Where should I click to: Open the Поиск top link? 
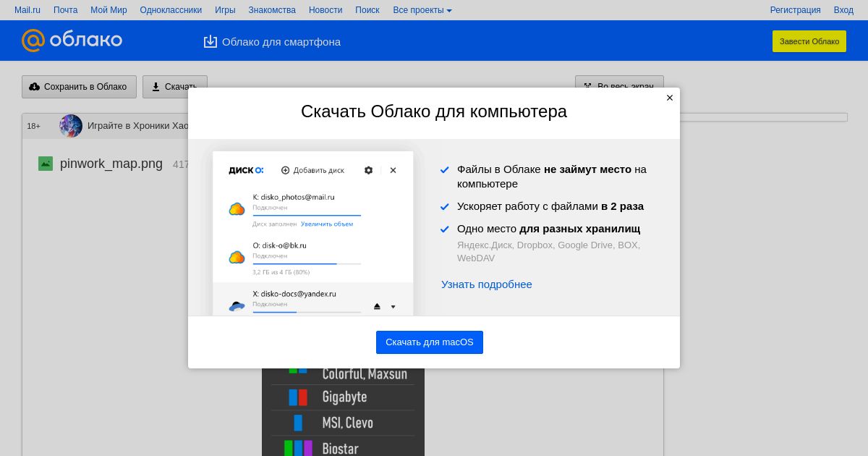[x=367, y=10]
